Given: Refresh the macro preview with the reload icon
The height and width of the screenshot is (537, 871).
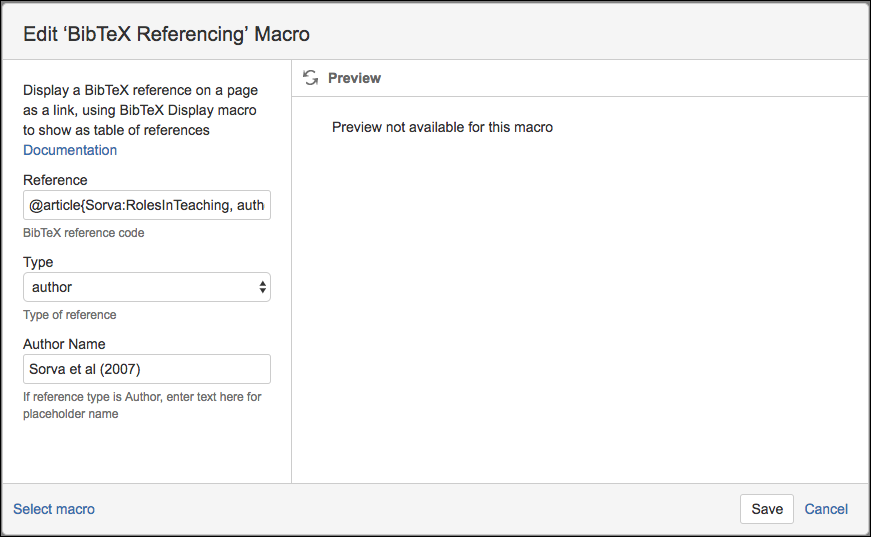Looking at the screenshot, I should point(311,78).
